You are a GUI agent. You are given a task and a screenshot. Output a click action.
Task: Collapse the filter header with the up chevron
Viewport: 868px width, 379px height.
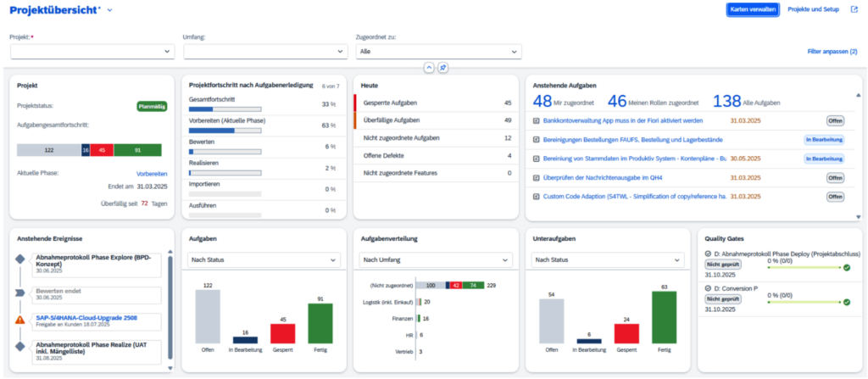tap(428, 67)
